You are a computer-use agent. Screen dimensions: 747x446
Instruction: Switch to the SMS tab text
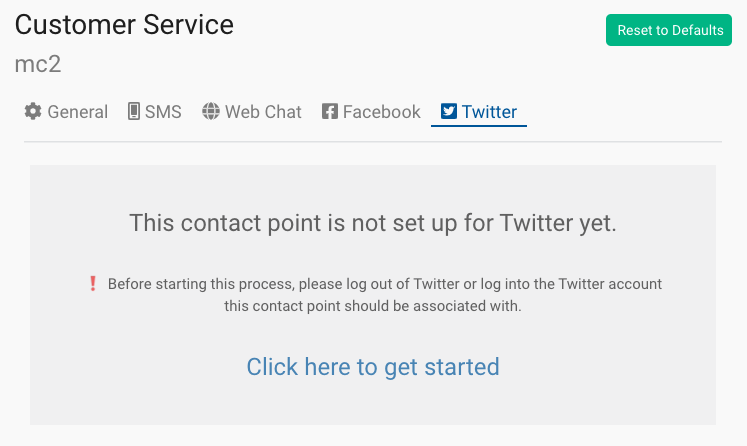[x=163, y=112]
